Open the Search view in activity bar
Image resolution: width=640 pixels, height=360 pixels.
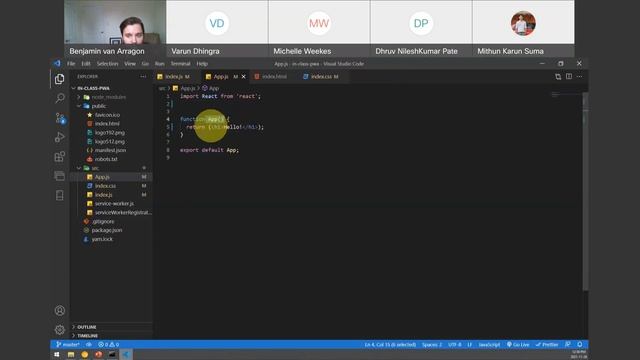[60, 98]
